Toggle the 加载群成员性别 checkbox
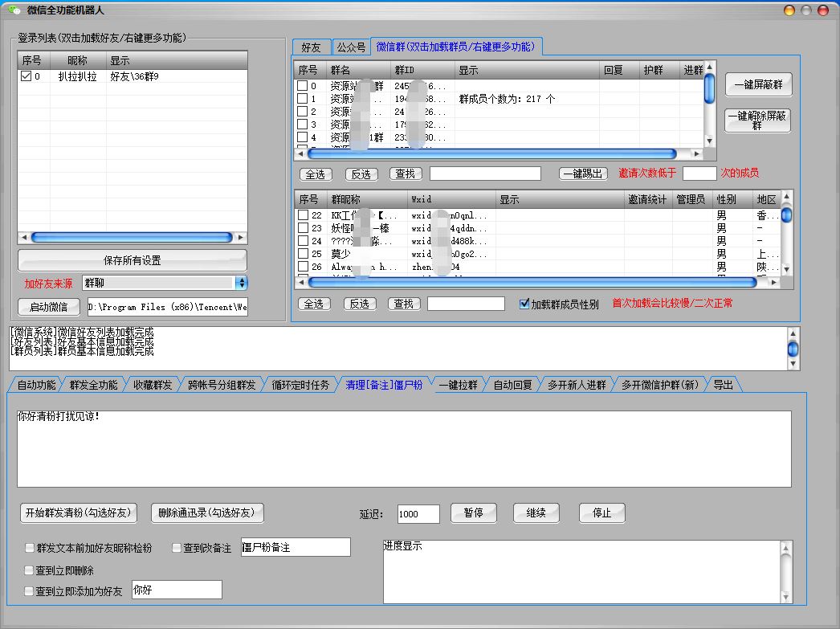 coord(524,304)
